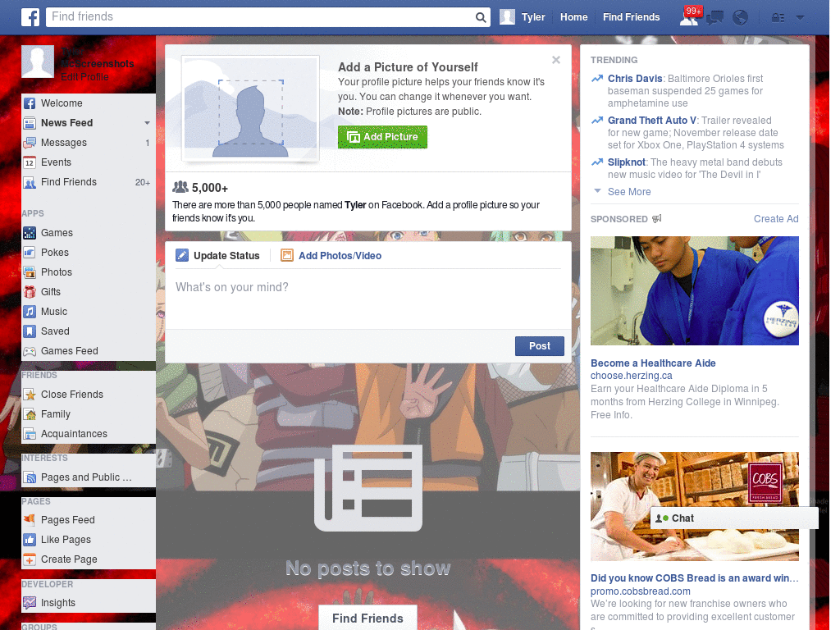Open the Home link in top bar

pyautogui.click(x=573, y=17)
